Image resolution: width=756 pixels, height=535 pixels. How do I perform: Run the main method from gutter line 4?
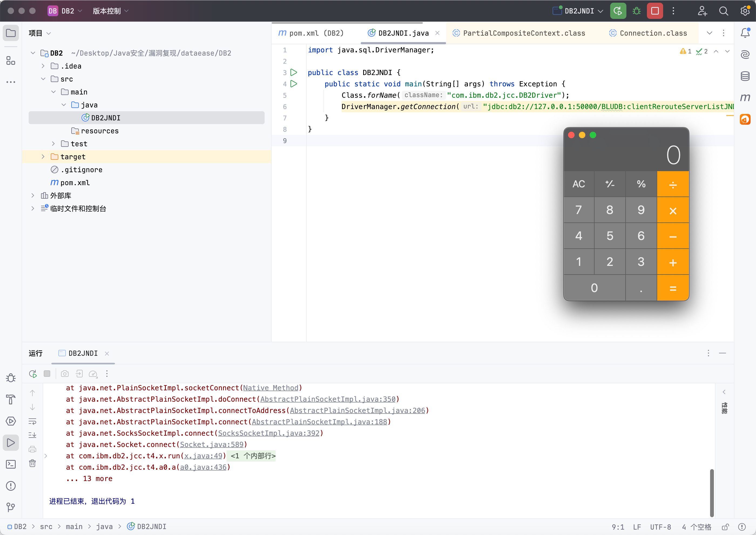pyautogui.click(x=294, y=84)
